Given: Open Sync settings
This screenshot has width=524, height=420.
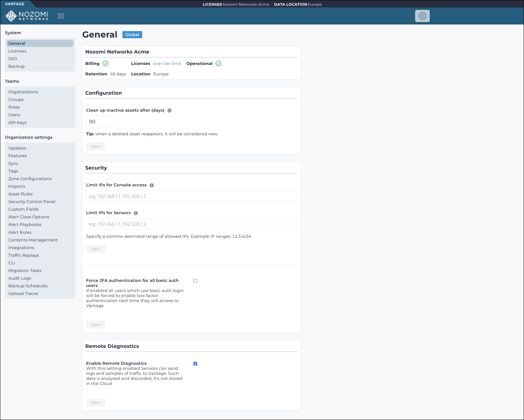Looking at the screenshot, I should click(x=13, y=163).
